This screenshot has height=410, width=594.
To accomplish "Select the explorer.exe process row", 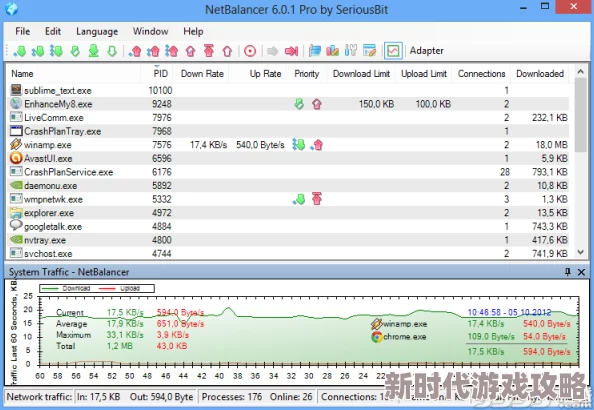I will click(x=288, y=213).
